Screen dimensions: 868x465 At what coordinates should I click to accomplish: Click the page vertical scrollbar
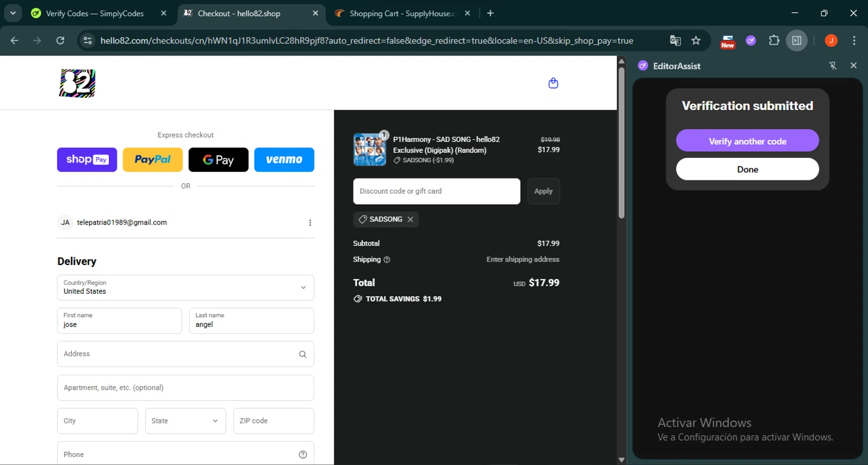point(621,142)
